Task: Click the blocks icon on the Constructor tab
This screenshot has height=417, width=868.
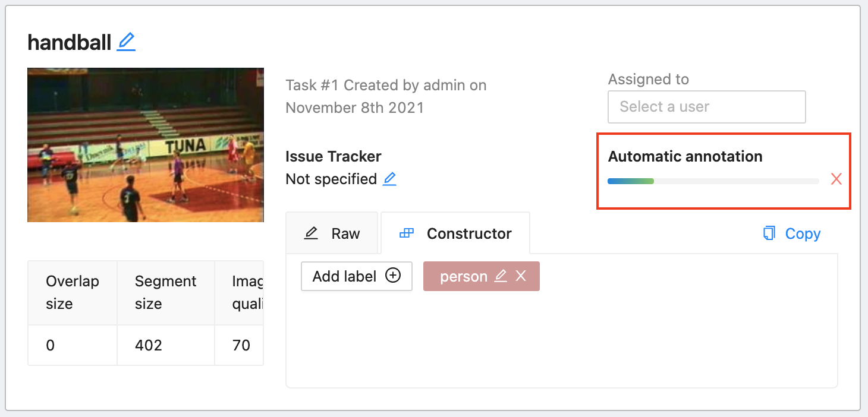Action: click(x=407, y=233)
